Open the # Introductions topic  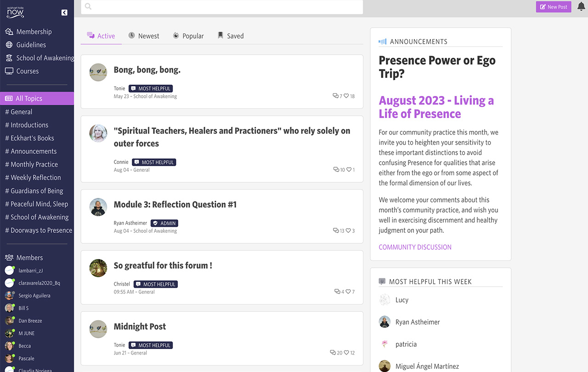pyautogui.click(x=27, y=125)
